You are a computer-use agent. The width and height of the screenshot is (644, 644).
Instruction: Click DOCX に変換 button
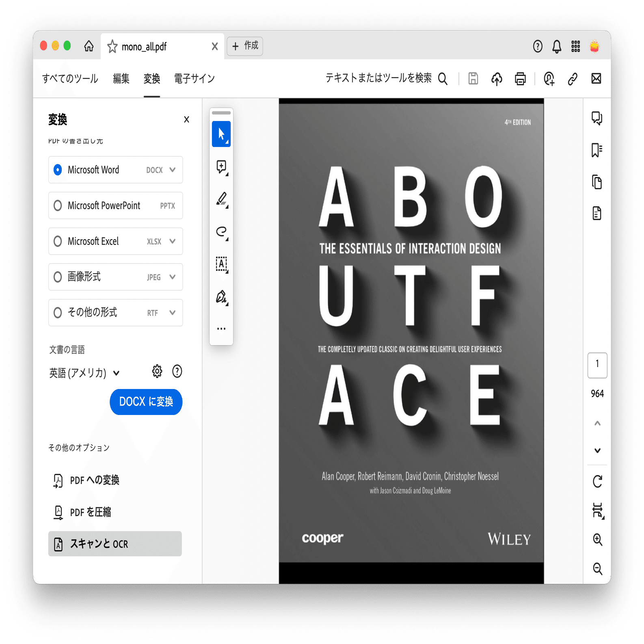(146, 402)
